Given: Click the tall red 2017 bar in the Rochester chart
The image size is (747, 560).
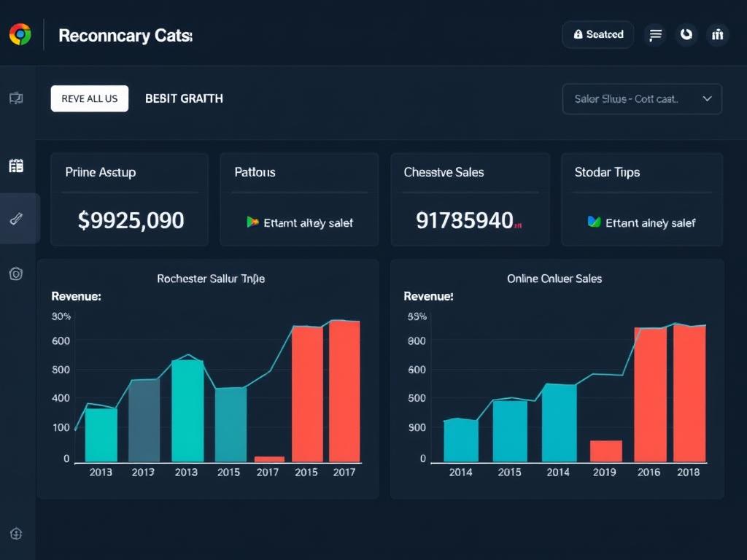Looking at the screenshot, I should coord(344,390).
